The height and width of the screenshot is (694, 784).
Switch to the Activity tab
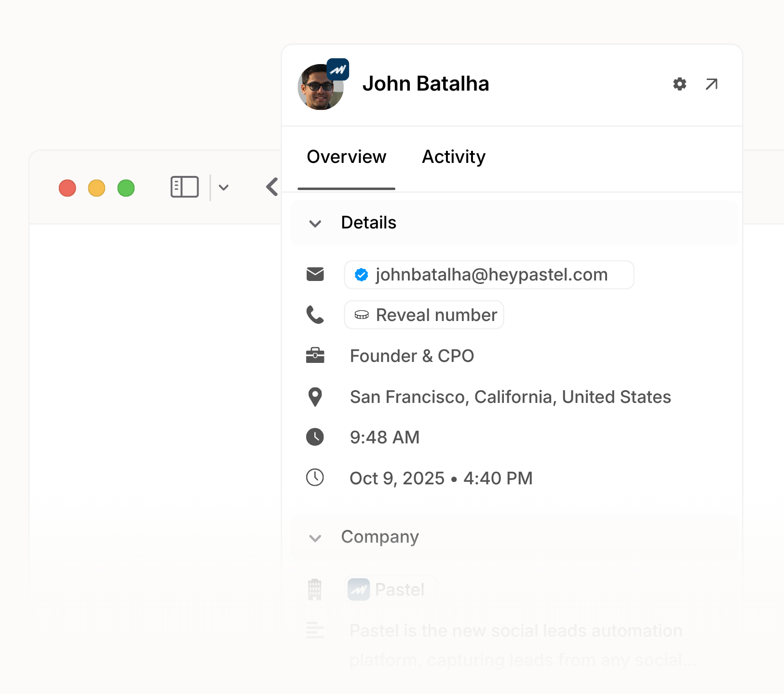click(454, 157)
